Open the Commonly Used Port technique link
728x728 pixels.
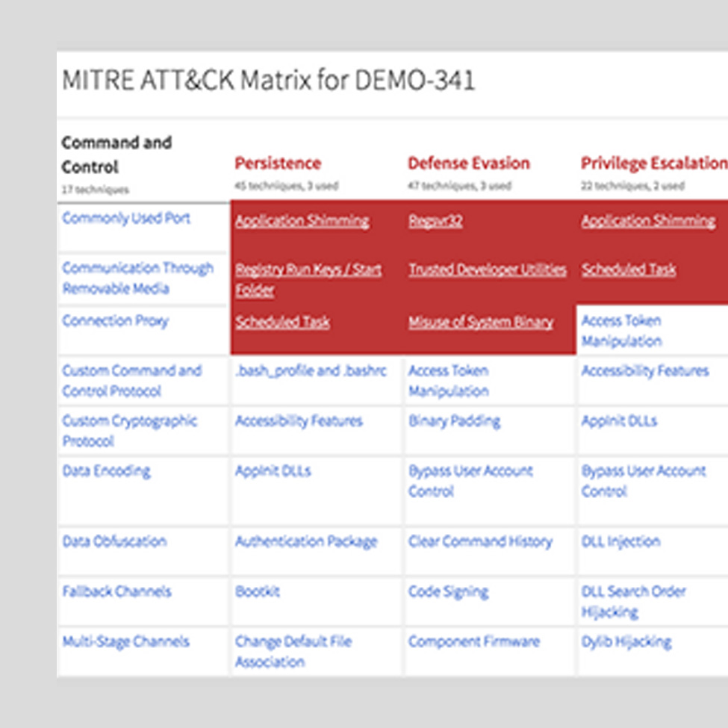126,219
